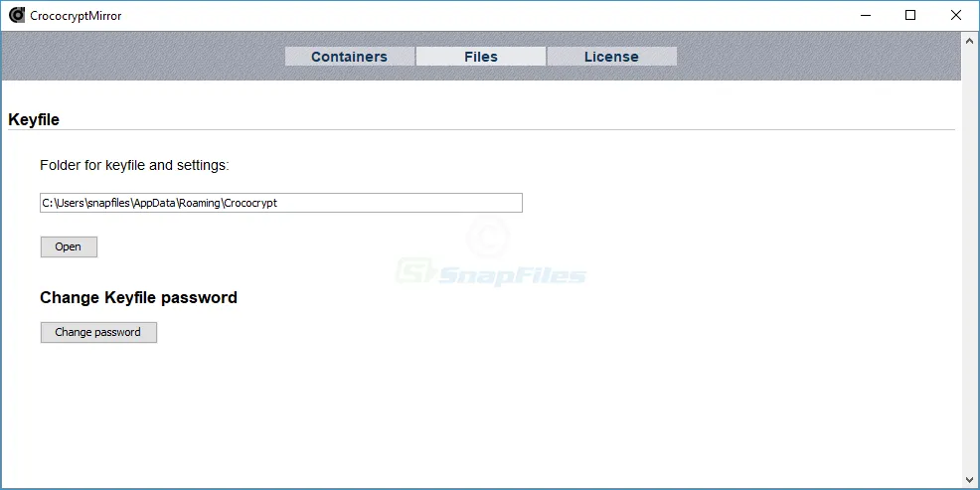Click the Open folder button
This screenshot has width=980, height=490.
pyautogui.click(x=69, y=246)
